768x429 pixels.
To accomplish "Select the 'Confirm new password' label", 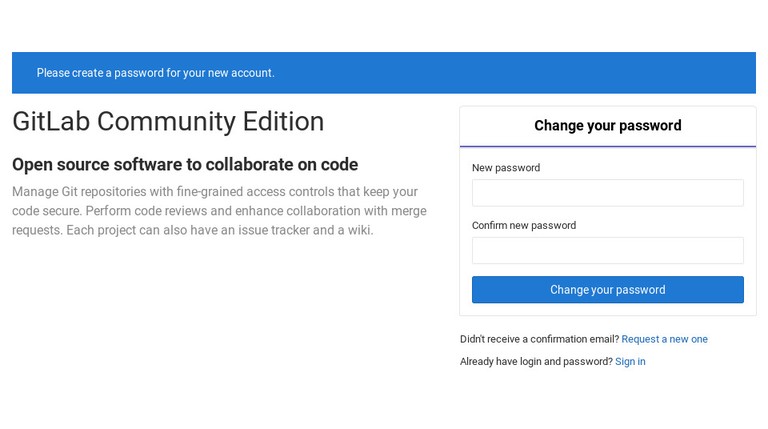I will pos(524,225).
